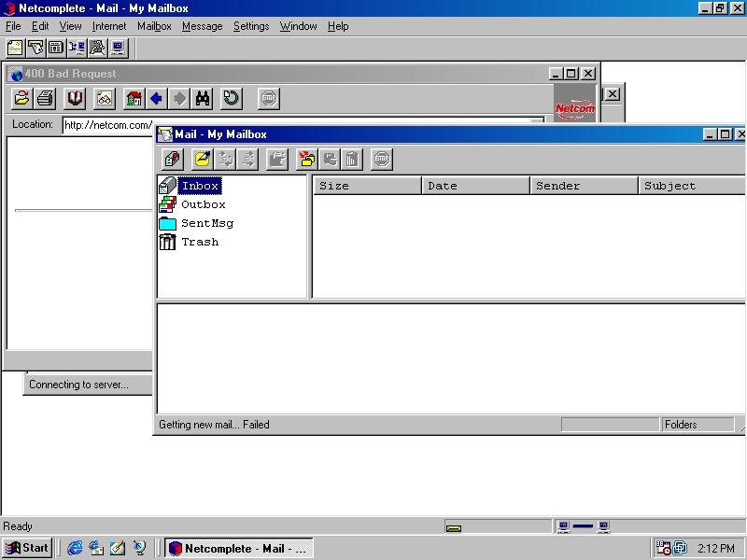Click the open folder icon in browser toolbar
Image resolution: width=747 pixels, height=560 pixels.
(x=21, y=99)
